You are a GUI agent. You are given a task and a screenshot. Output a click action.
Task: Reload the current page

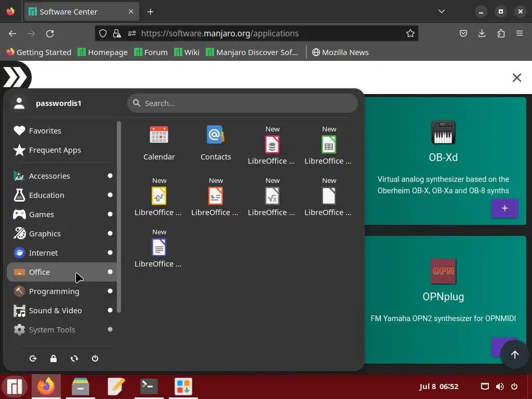pos(50,33)
